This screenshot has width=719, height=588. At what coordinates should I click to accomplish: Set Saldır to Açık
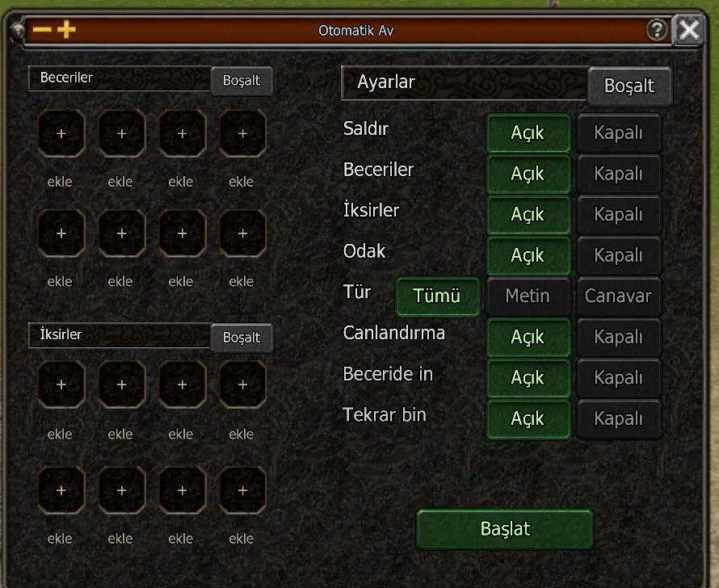(x=528, y=133)
